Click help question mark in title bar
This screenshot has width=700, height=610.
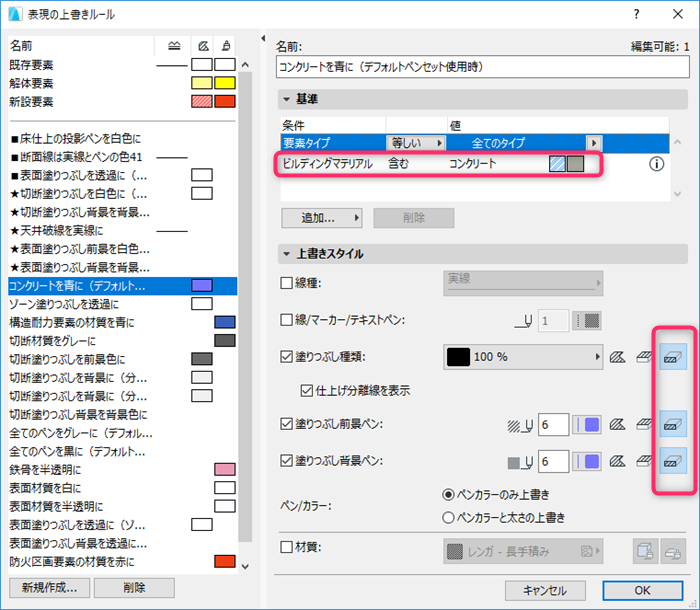tap(636, 15)
